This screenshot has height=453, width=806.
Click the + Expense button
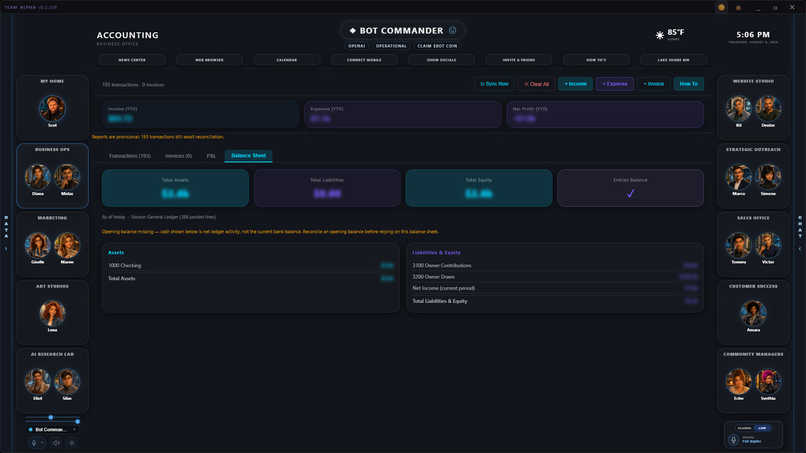tap(615, 84)
